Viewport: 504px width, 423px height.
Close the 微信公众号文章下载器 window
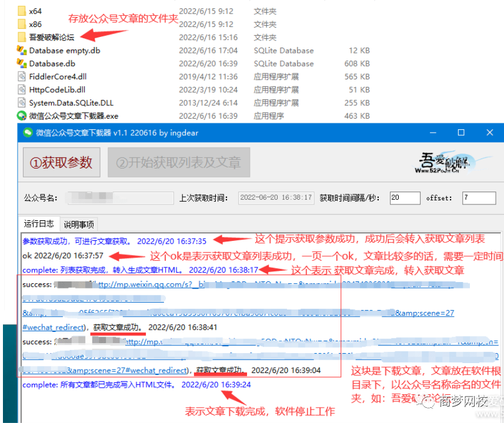pos(489,132)
